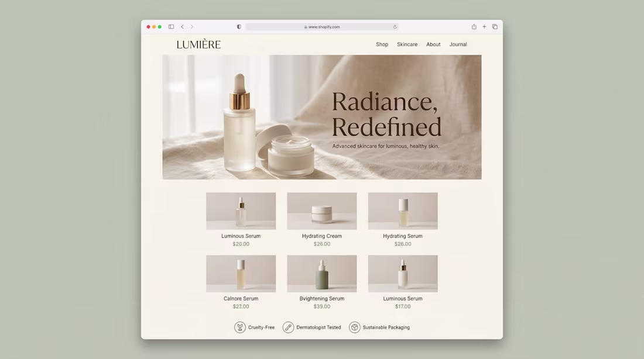This screenshot has width=644, height=359.
Task: Maximize the window with green button
Action: (160, 27)
